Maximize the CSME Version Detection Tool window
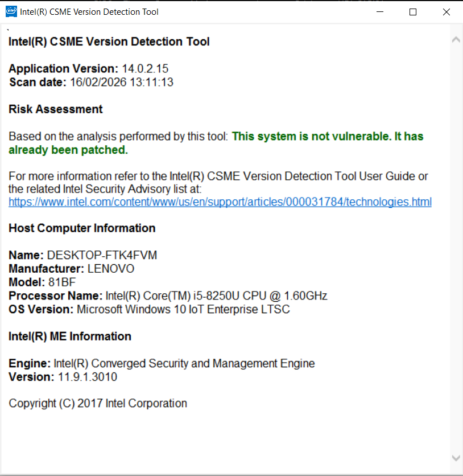Viewport: 463px width, 476px height. click(413, 12)
